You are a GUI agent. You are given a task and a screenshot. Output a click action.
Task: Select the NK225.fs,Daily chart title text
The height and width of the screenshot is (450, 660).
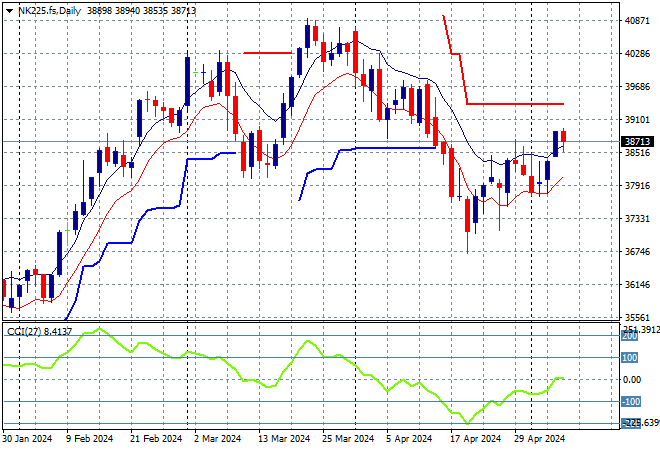[x=50, y=11]
